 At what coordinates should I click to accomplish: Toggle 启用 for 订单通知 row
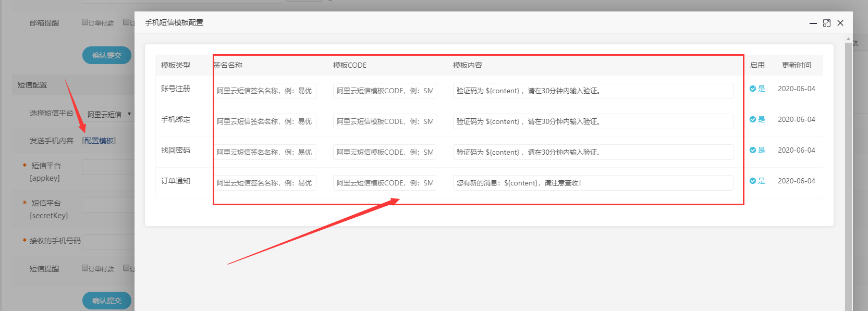(x=757, y=181)
